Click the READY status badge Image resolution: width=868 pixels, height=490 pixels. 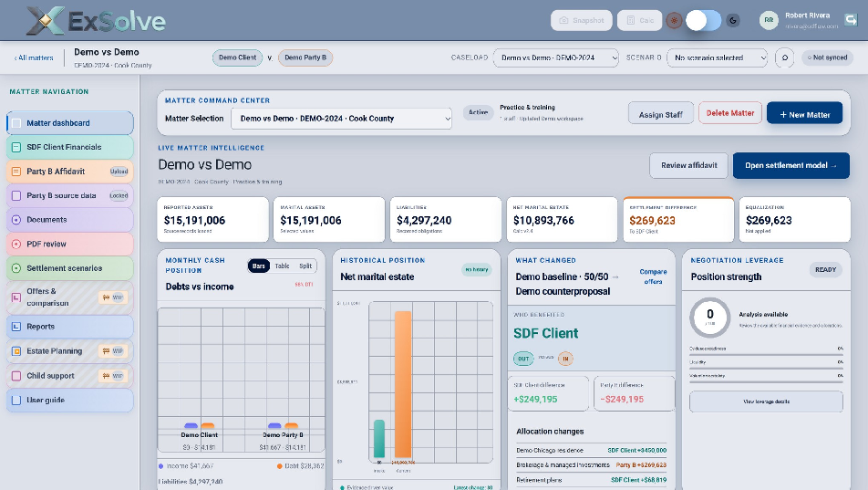click(825, 270)
